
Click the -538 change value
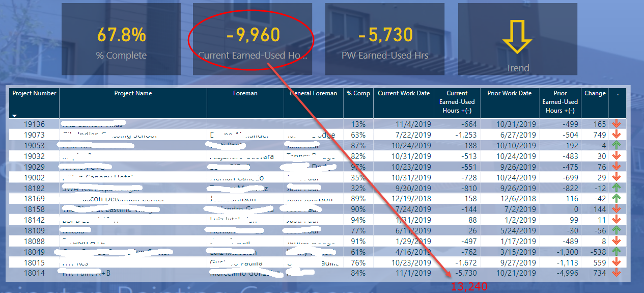pyautogui.click(x=598, y=252)
